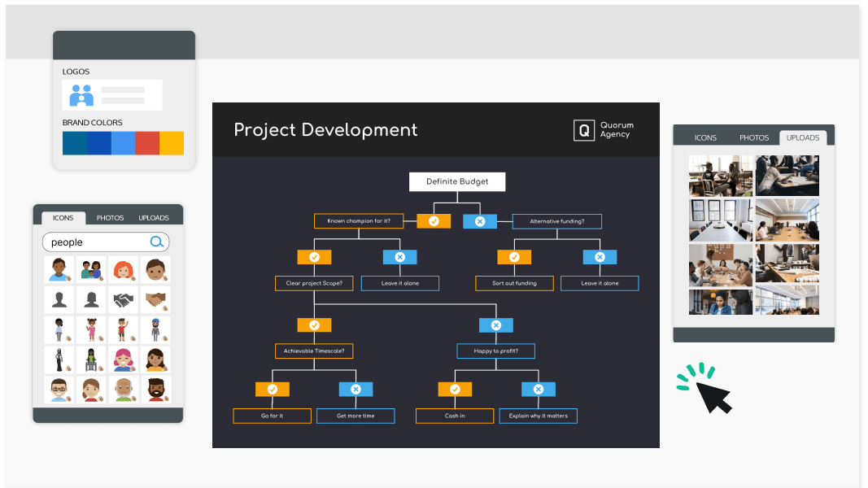
Task: Open ICONS tab in the people search panel
Action: pyautogui.click(x=63, y=218)
